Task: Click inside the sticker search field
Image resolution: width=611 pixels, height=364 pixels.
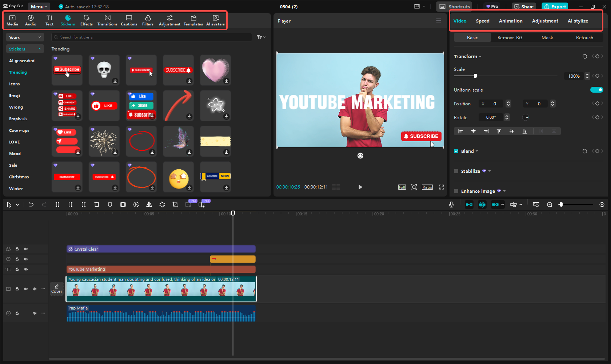Action: tap(145, 37)
